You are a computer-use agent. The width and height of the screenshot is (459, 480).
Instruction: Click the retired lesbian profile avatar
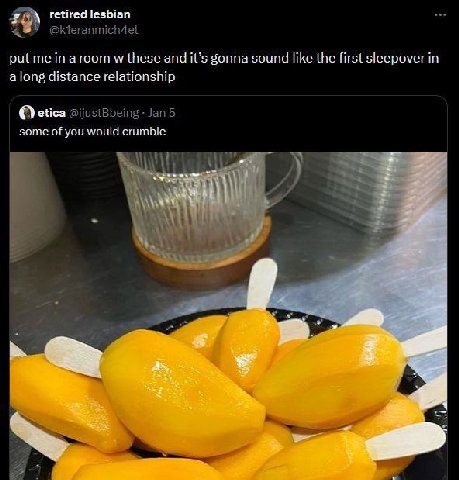click(x=25, y=22)
